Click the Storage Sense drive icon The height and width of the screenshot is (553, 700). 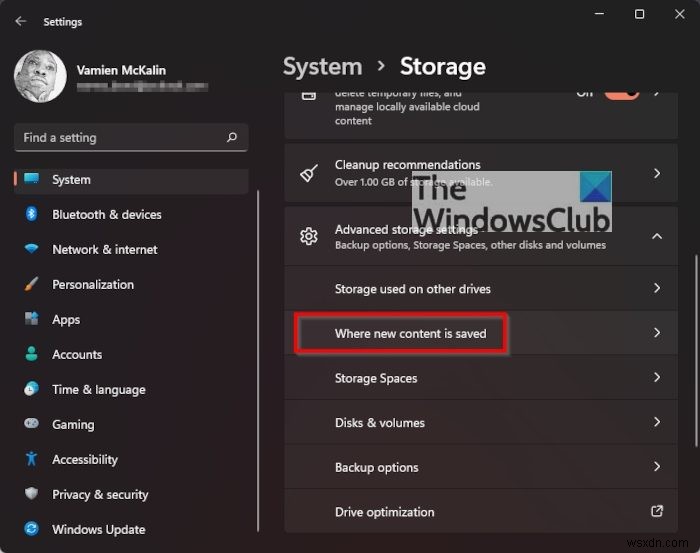(x=309, y=95)
